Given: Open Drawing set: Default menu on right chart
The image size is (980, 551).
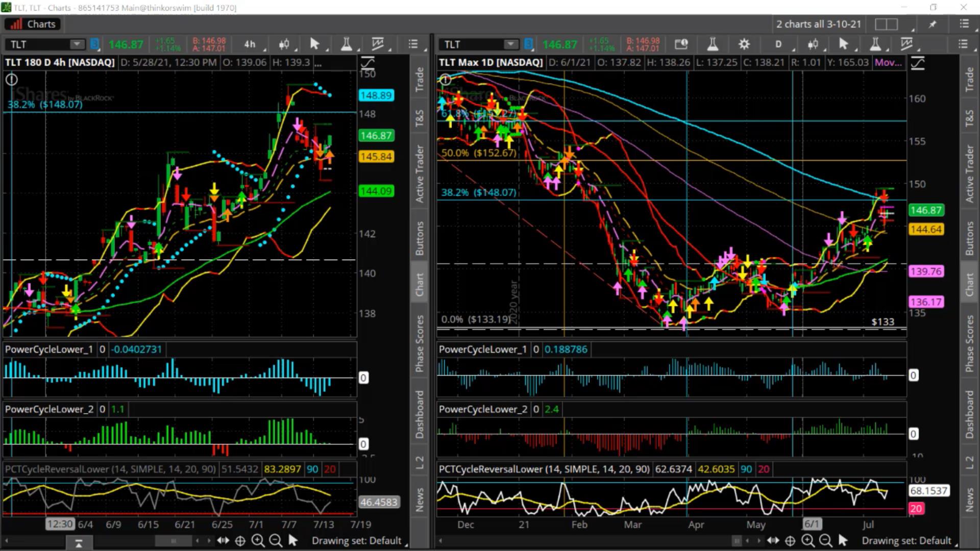Looking at the screenshot, I should (x=906, y=540).
